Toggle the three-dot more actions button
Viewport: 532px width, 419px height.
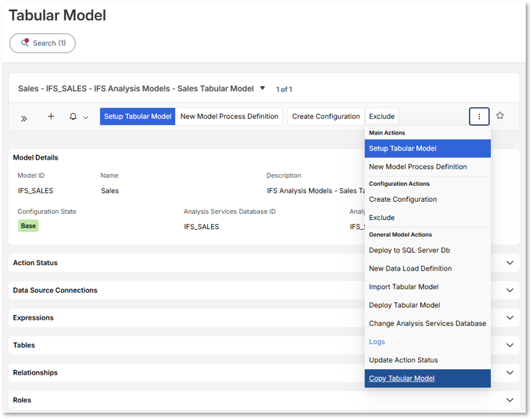tap(479, 117)
